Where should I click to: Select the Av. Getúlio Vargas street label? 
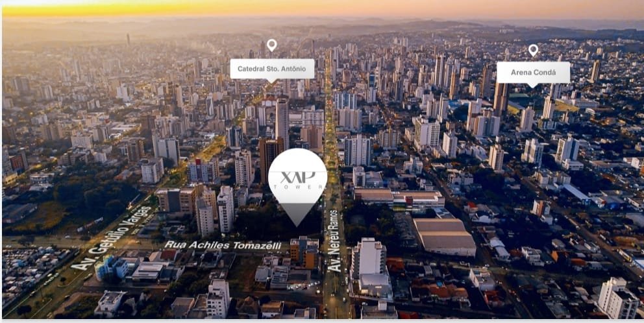[x=112, y=239]
